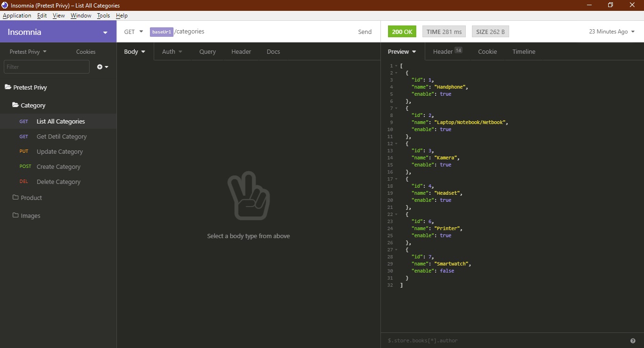Open the Pretest Privy environment dropdown
The width and height of the screenshot is (644, 348).
click(x=28, y=52)
